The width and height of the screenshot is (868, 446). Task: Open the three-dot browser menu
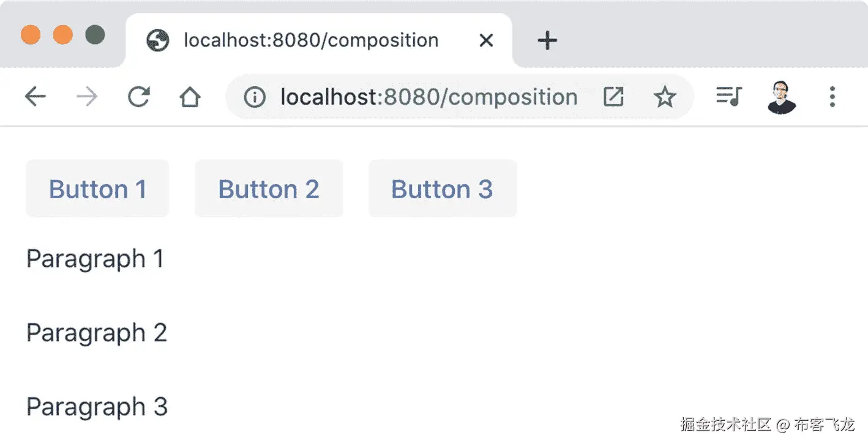tap(832, 97)
